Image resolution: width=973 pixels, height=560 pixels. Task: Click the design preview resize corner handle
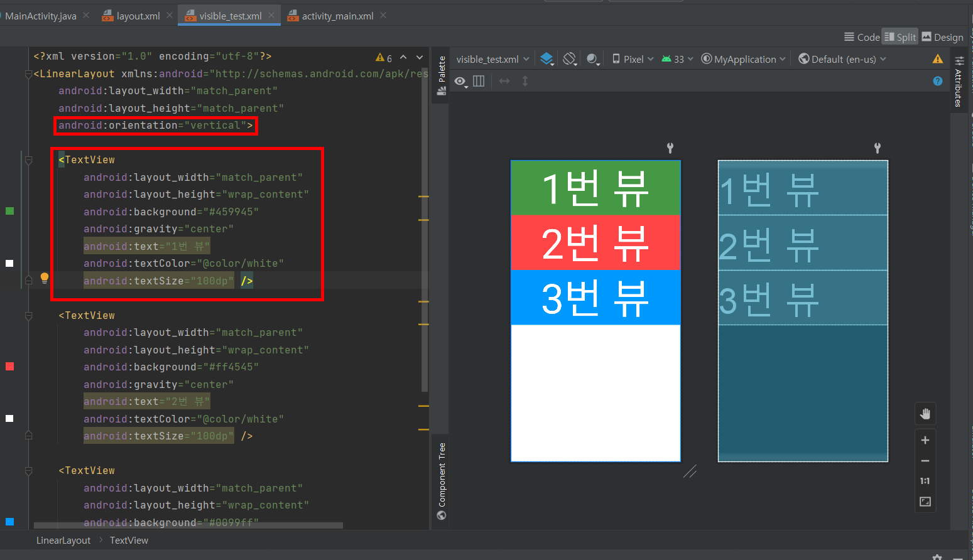(x=690, y=471)
